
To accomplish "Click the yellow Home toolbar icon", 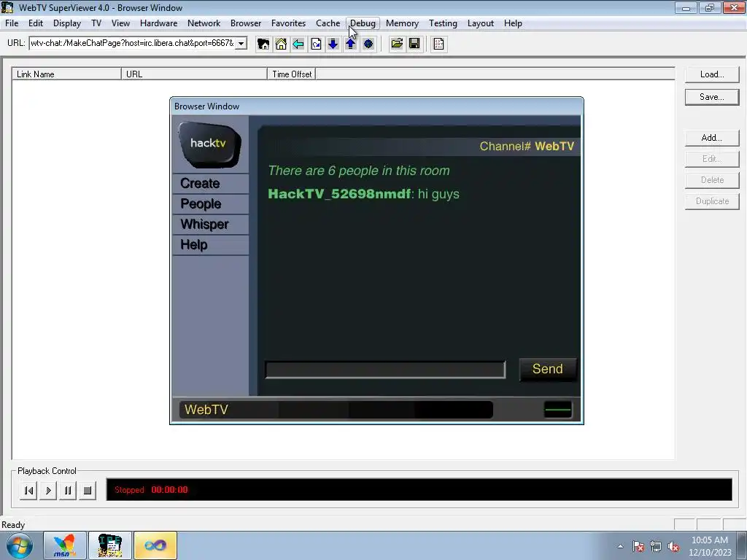I will (281, 44).
